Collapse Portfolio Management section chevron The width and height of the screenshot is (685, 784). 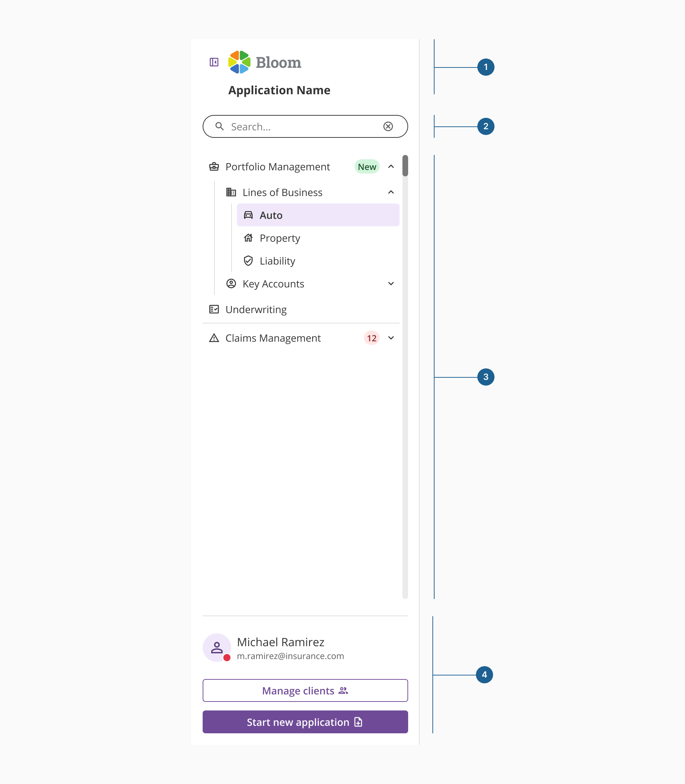pos(391,167)
